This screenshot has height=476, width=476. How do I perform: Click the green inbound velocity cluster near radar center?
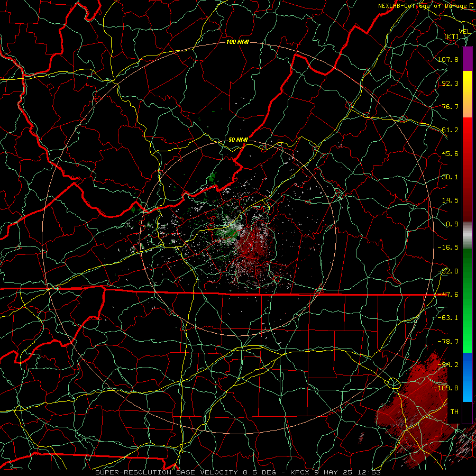point(228,233)
